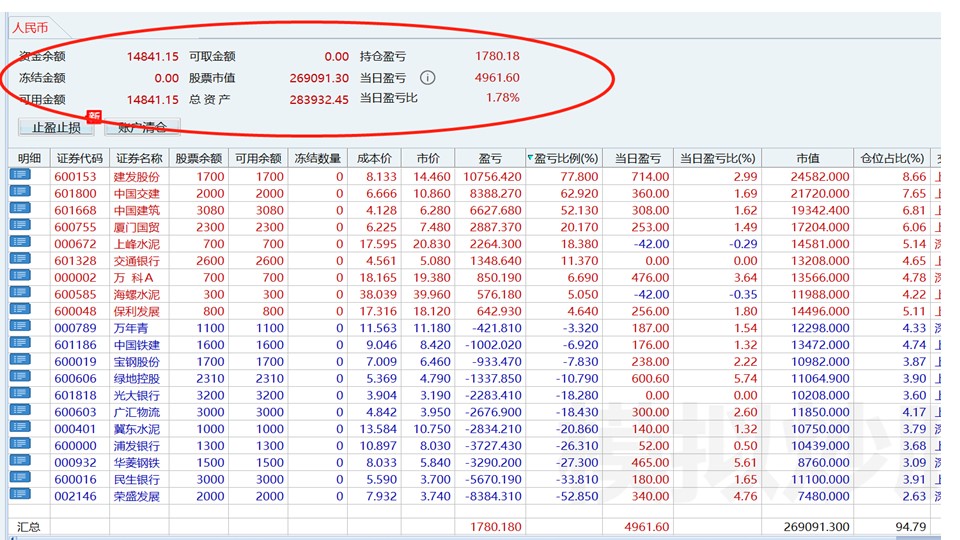Viewport: 960px width, 540px height.
Task: Select stock code 000002
Action: pyautogui.click(x=75, y=277)
